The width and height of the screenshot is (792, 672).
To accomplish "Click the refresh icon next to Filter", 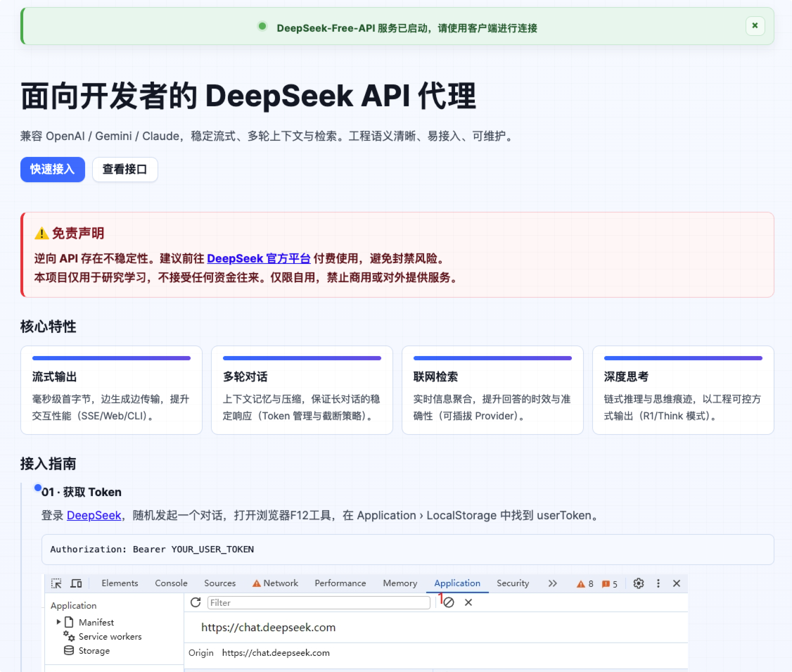I will pos(196,602).
